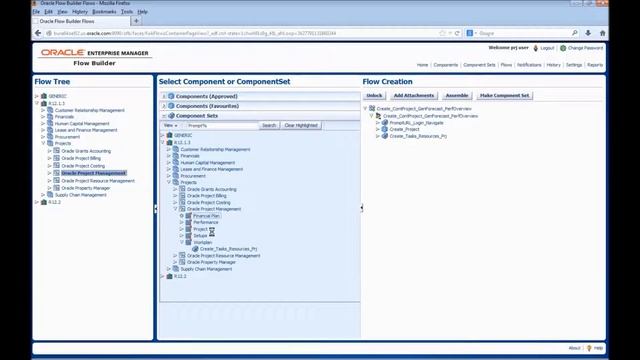Click Create_Tasks_Resources_Prj component icon in middle tree
The image size is (640, 360).
point(195,249)
